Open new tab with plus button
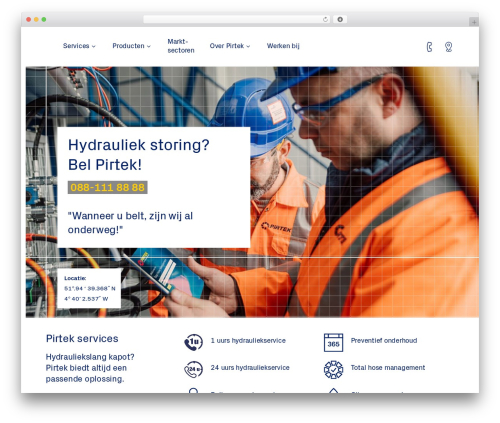The height and width of the screenshot is (423, 500). click(474, 22)
